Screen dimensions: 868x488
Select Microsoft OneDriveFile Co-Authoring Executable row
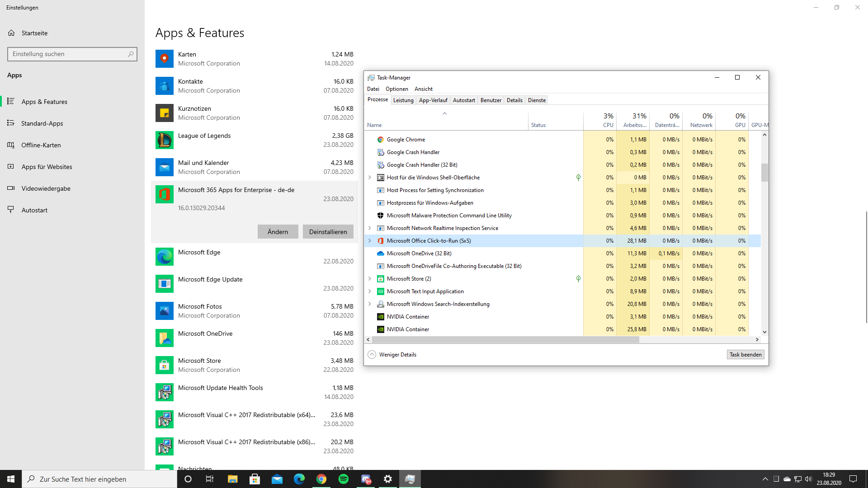(x=562, y=266)
